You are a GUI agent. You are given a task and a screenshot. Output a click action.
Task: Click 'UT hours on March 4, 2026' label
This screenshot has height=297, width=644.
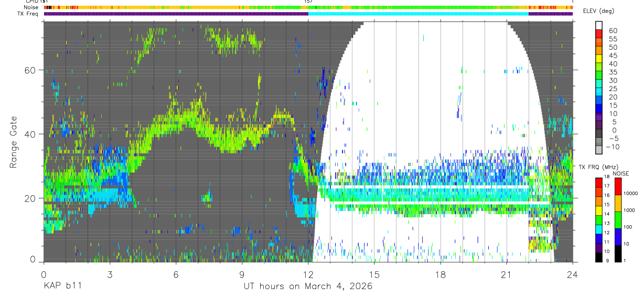click(308, 287)
